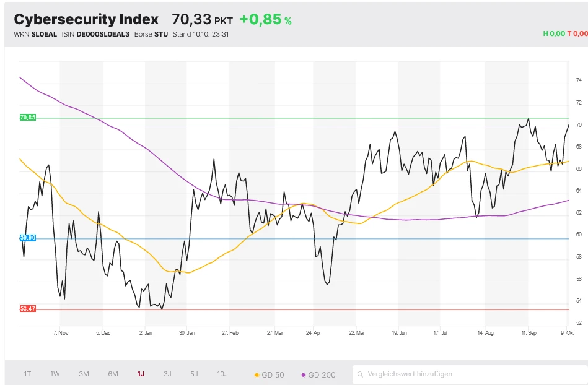Screen dimensions: 588x385
Task: Toggle the GD 50 moving average
Action: [x=270, y=374]
